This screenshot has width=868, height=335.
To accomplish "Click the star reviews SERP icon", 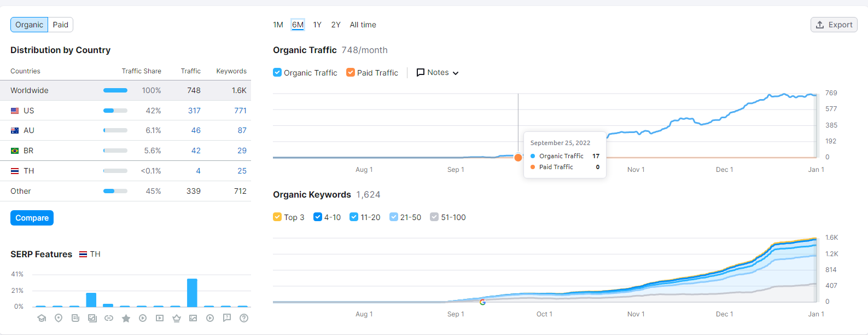I will [x=126, y=318].
